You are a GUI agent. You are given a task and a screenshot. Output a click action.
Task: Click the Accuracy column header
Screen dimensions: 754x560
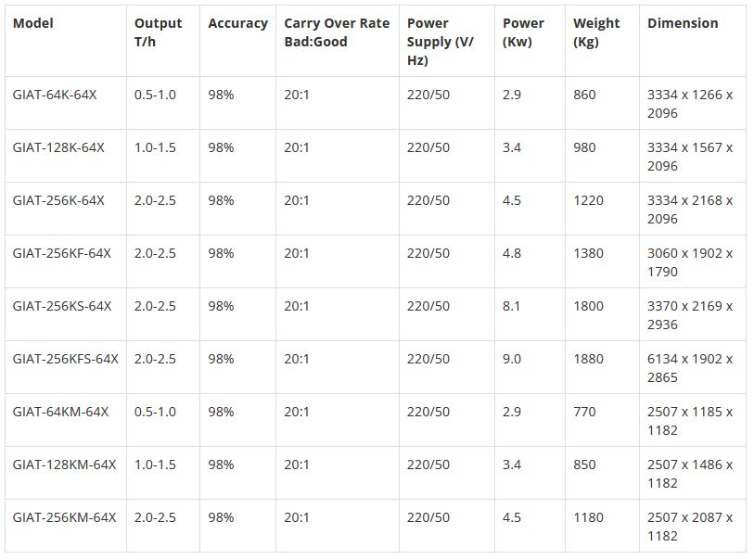click(x=237, y=23)
